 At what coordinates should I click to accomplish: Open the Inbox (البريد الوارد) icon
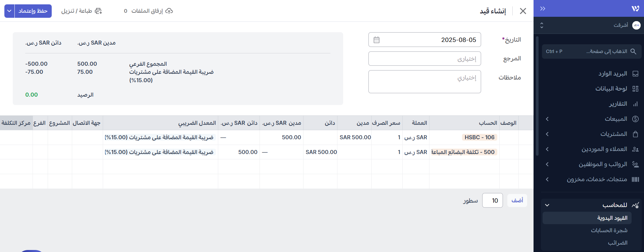(x=635, y=74)
